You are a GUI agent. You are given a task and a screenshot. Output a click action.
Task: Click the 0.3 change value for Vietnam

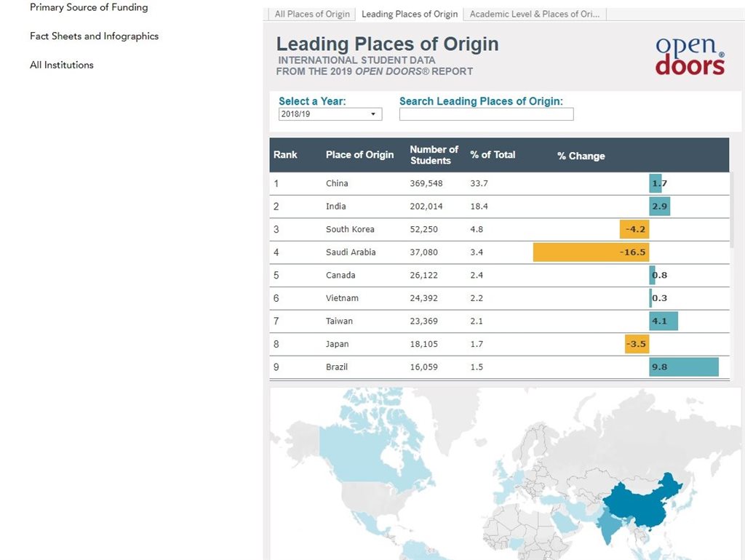pyautogui.click(x=660, y=298)
